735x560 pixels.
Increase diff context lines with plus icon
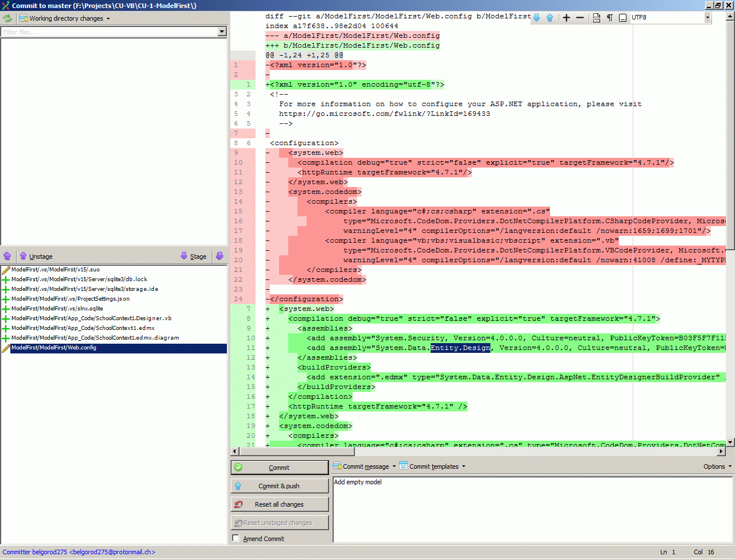(x=567, y=18)
